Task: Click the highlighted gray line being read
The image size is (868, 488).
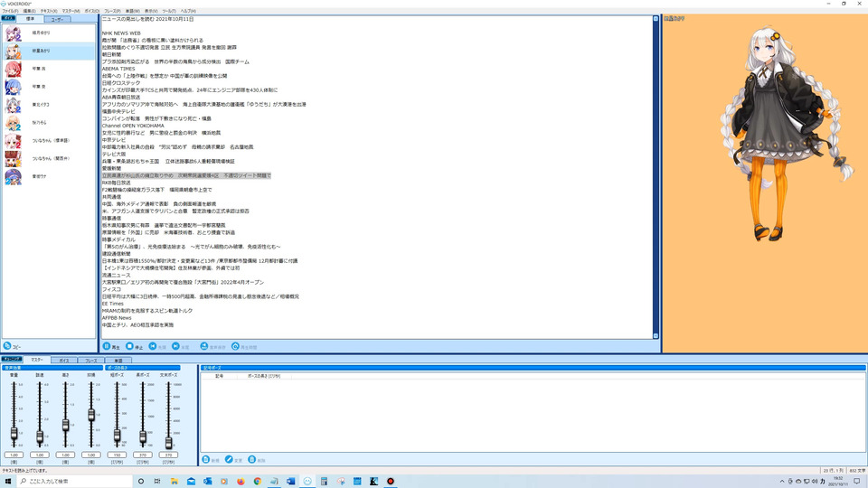Action: pos(186,175)
